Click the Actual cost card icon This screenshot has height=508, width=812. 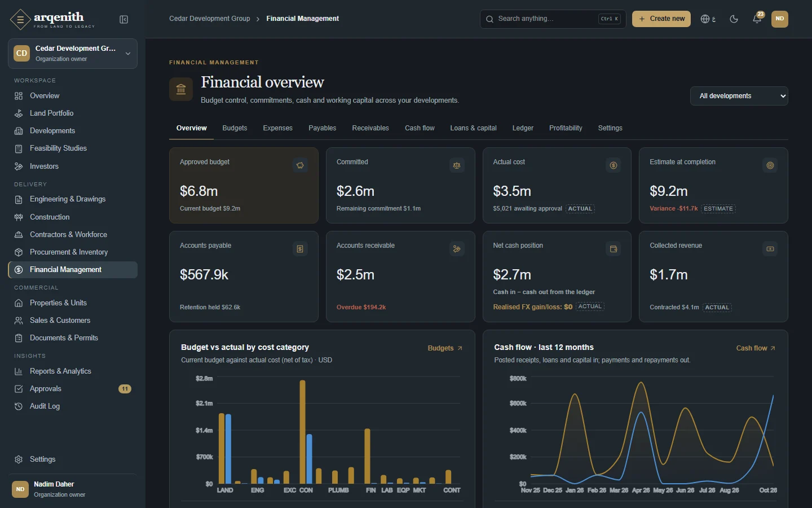pyautogui.click(x=614, y=165)
